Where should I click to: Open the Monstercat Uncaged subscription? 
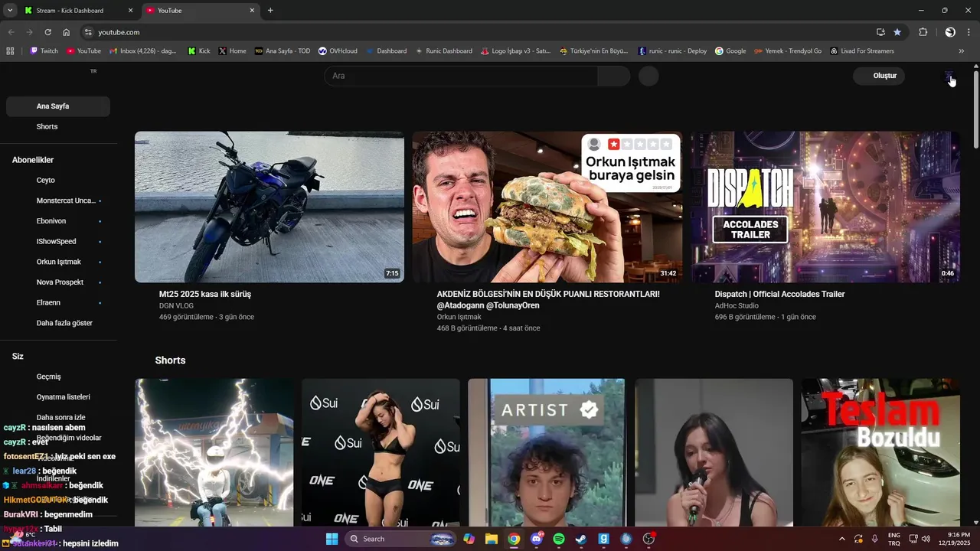58,201
